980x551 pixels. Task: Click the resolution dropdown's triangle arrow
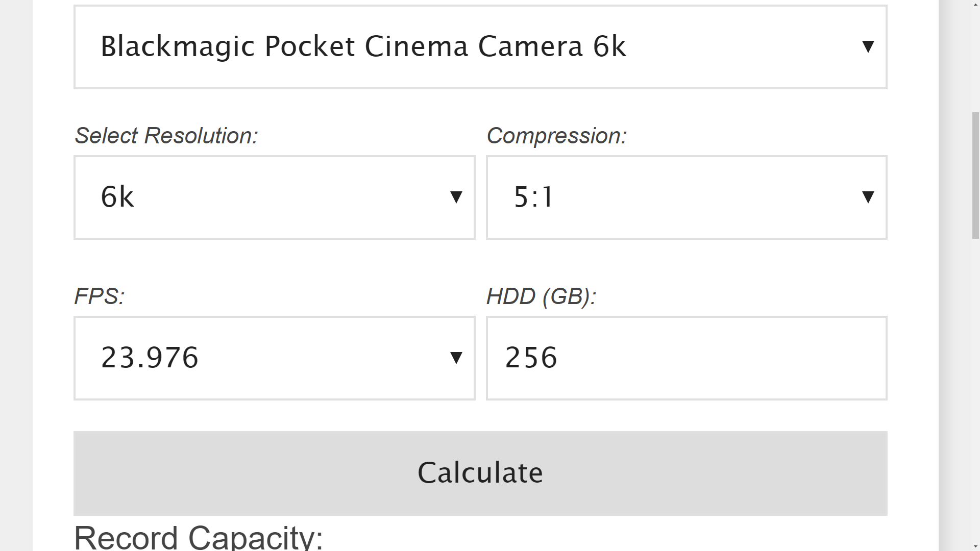[x=456, y=197]
